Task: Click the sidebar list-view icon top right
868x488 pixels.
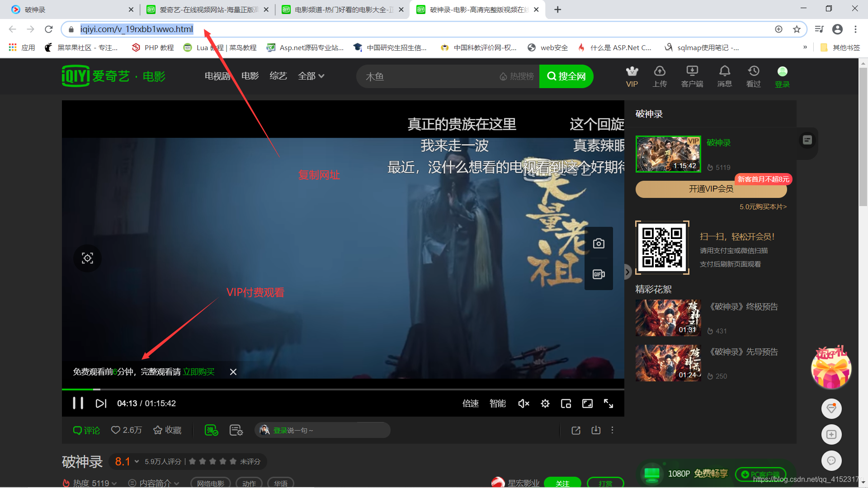Action: tap(807, 140)
